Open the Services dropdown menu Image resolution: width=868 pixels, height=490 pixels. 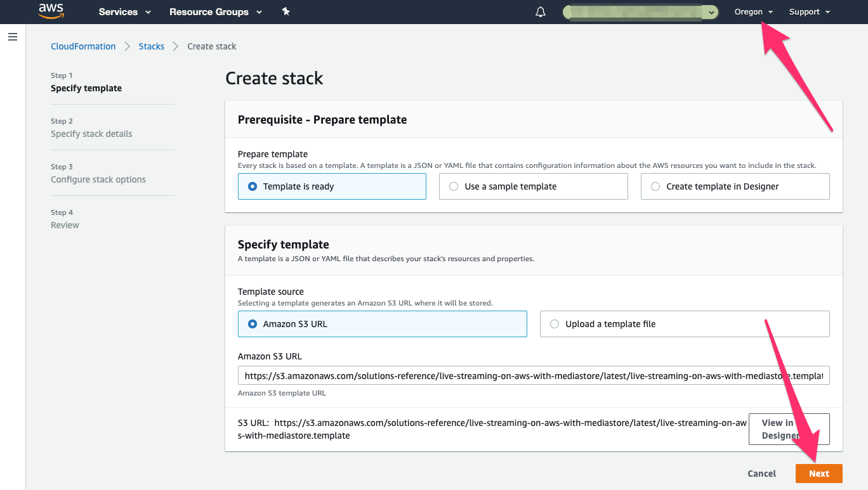click(x=125, y=12)
